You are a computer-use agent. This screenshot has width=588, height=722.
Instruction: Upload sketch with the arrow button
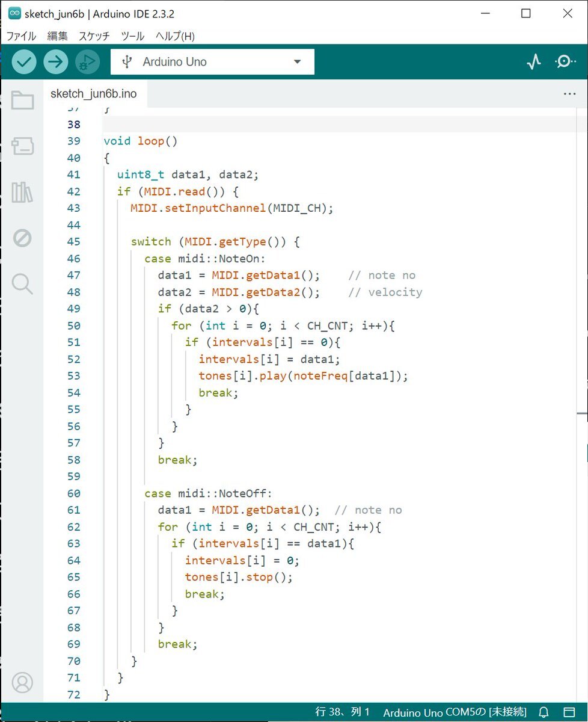point(55,61)
